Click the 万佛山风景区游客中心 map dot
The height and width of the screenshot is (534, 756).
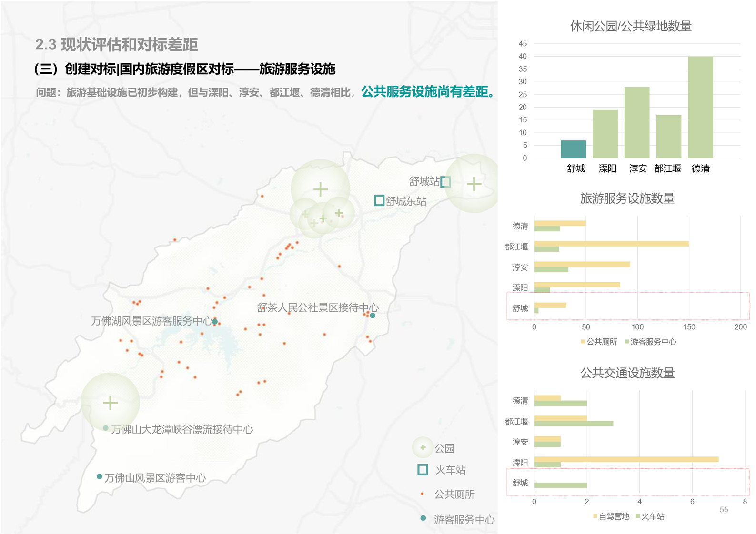pos(99,476)
